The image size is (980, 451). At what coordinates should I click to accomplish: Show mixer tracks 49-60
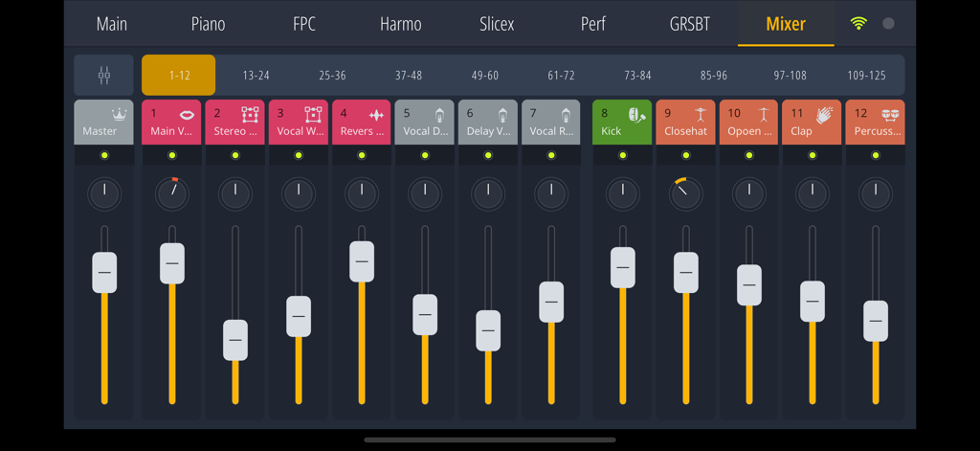(x=484, y=75)
